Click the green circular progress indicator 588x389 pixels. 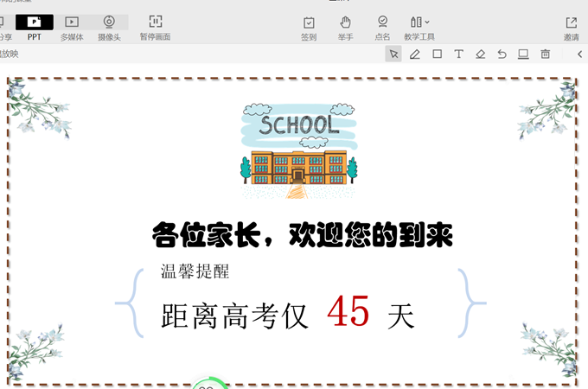pyautogui.click(x=208, y=384)
